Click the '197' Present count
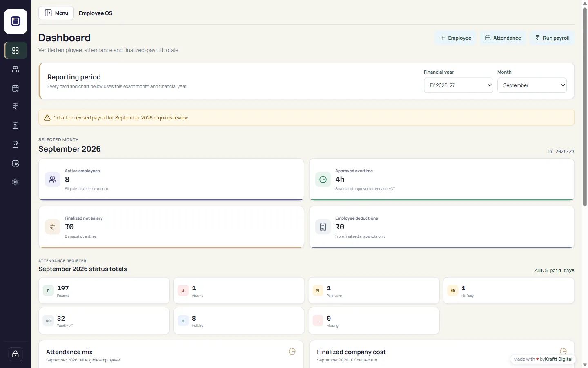The width and height of the screenshot is (588, 368). (x=63, y=288)
